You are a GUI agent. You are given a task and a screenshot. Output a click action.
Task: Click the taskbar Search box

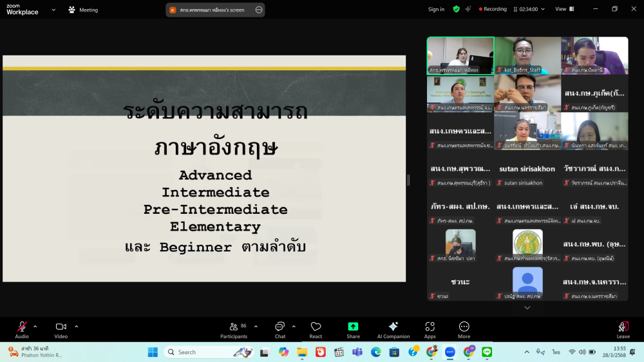pyautogui.click(x=209, y=352)
